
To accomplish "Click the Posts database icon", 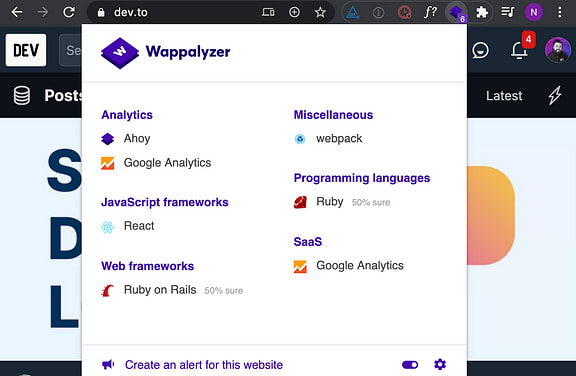I will pyautogui.click(x=22, y=95).
